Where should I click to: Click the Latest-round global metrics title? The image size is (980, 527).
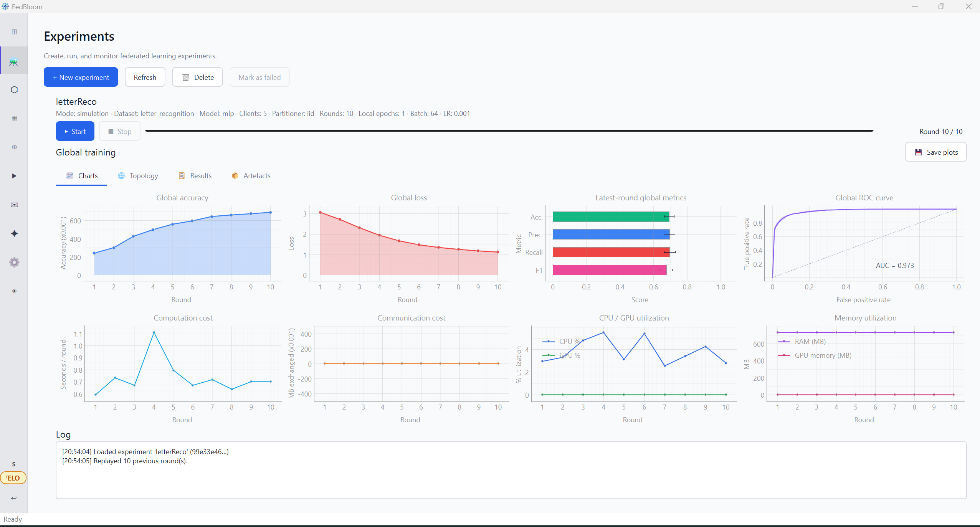pyautogui.click(x=641, y=198)
